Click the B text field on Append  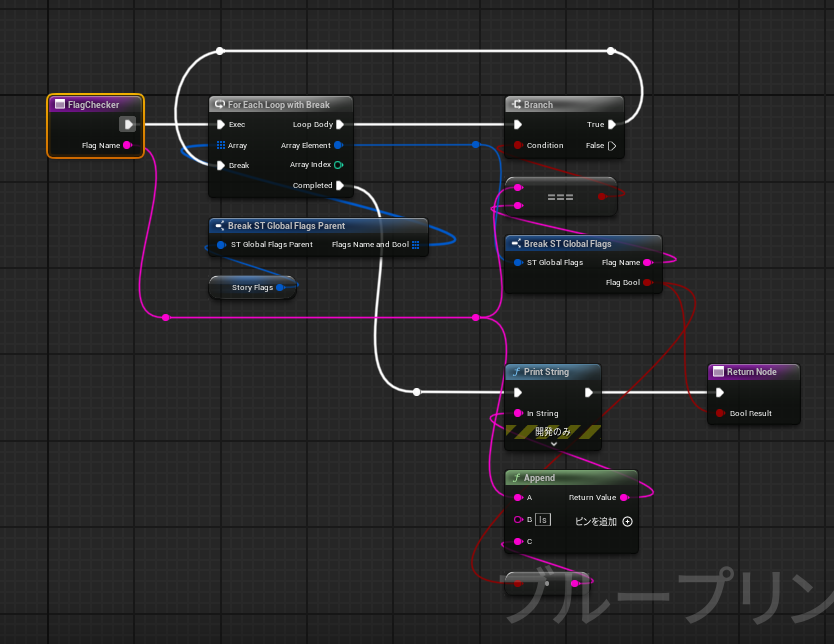(543, 520)
